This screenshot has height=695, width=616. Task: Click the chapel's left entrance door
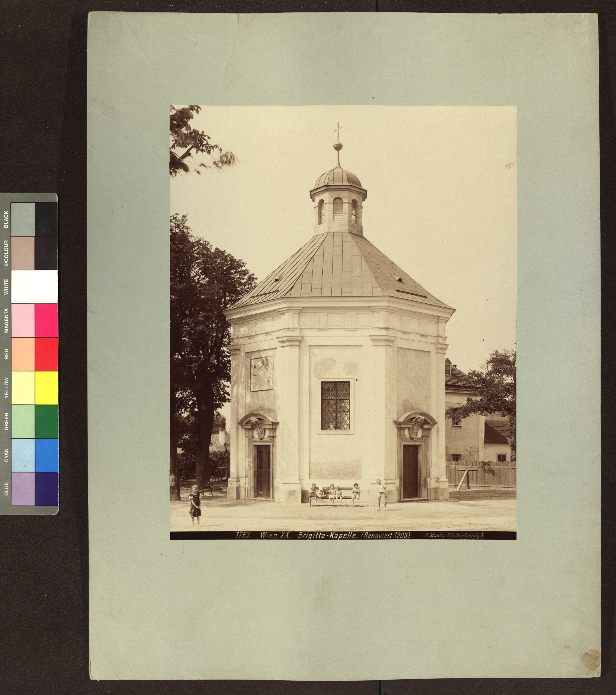263,471
